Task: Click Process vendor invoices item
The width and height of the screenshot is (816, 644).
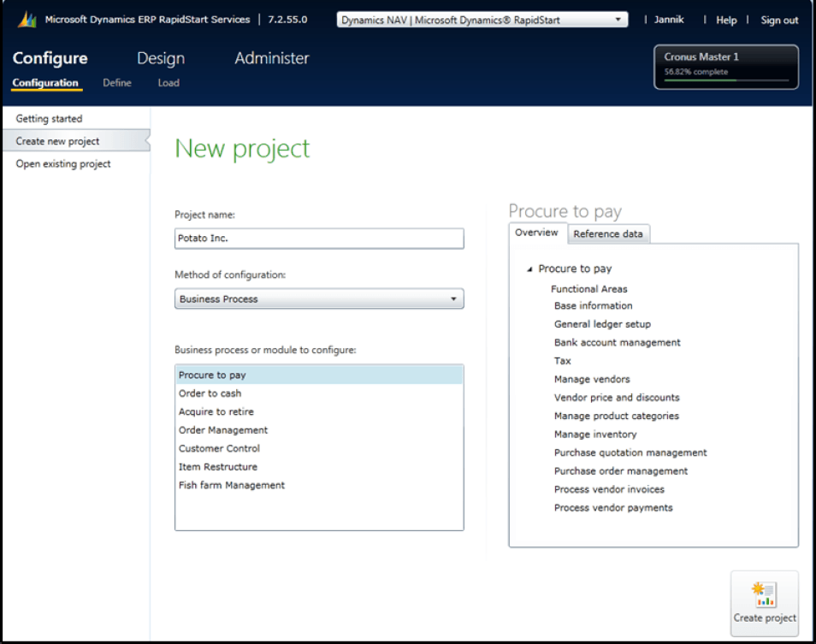Action: pyautogui.click(x=609, y=489)
